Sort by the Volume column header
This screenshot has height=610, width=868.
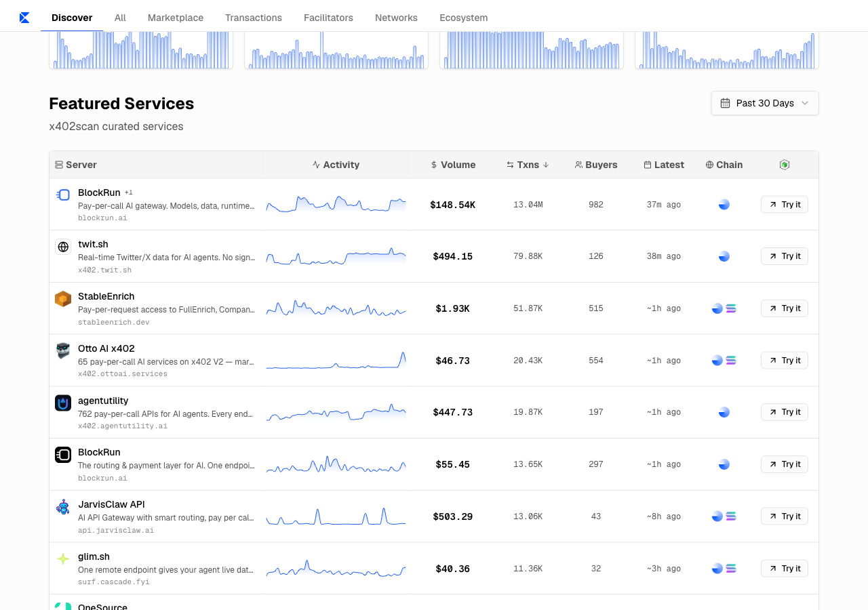tap(453, 165)
